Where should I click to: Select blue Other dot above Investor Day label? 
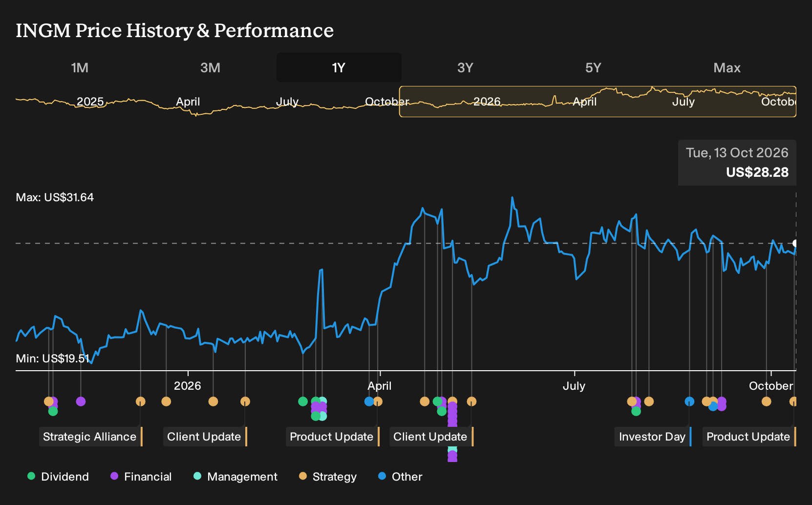689,401
